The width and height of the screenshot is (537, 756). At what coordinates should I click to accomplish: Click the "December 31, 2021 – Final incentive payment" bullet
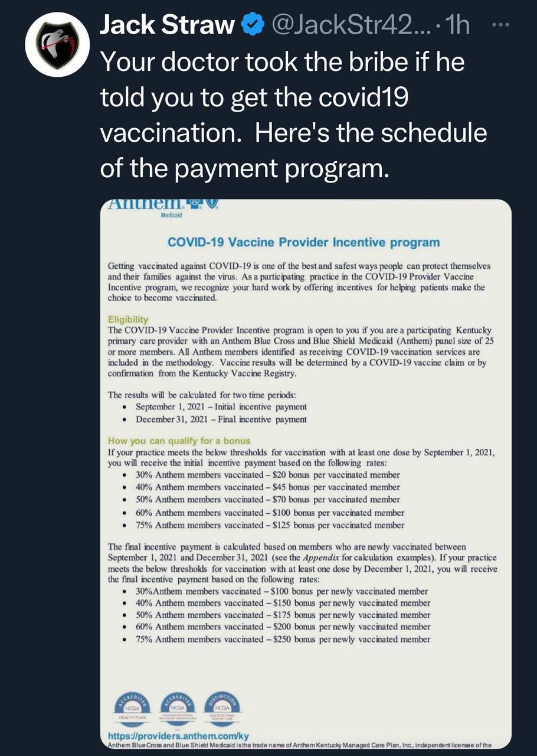[x=221, y=419]
